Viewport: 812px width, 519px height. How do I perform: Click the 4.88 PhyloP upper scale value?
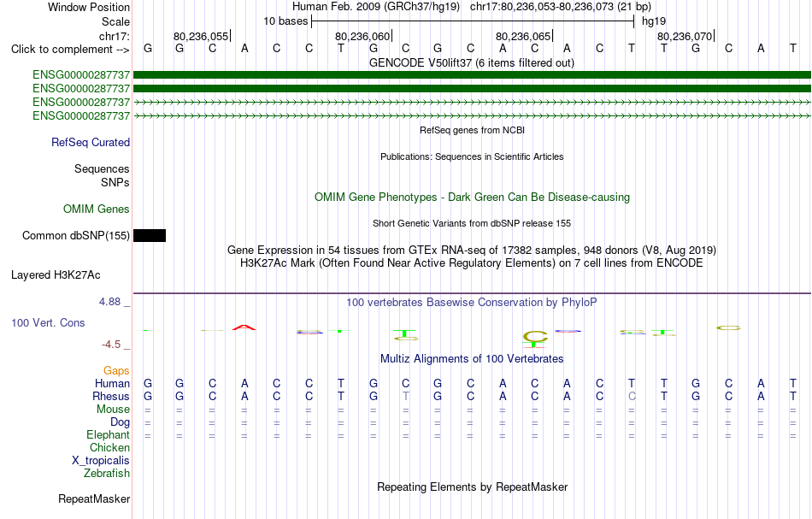click(x=109, y=302)
